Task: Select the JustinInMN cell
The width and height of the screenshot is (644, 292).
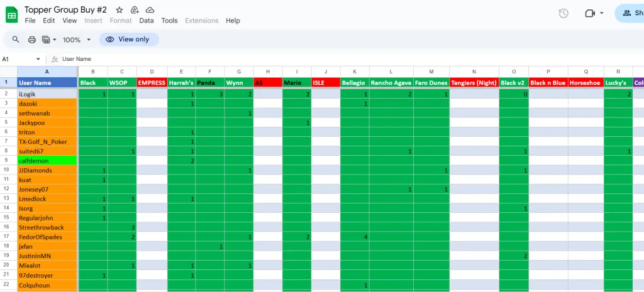Action: coord(47,256)
